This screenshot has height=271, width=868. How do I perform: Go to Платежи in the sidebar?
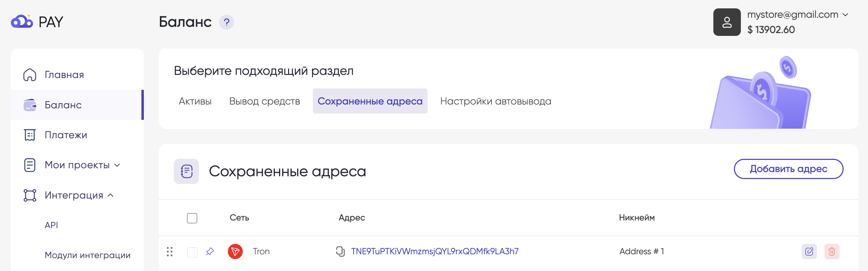[66, 135]
